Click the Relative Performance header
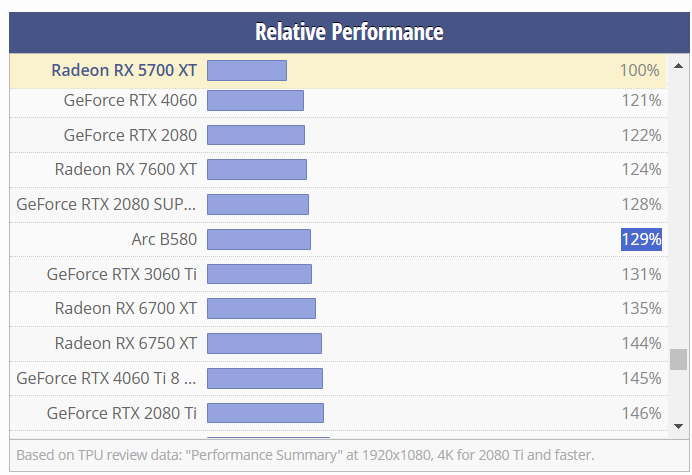This screenshot has height=475, width=692. [x=349, y=32]
